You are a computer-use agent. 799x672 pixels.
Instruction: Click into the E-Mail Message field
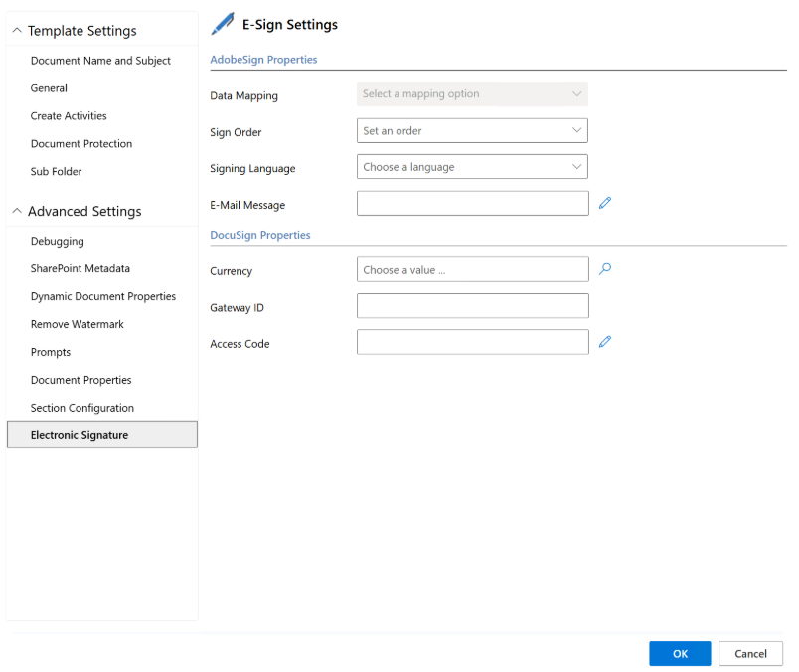coord(472,204)
